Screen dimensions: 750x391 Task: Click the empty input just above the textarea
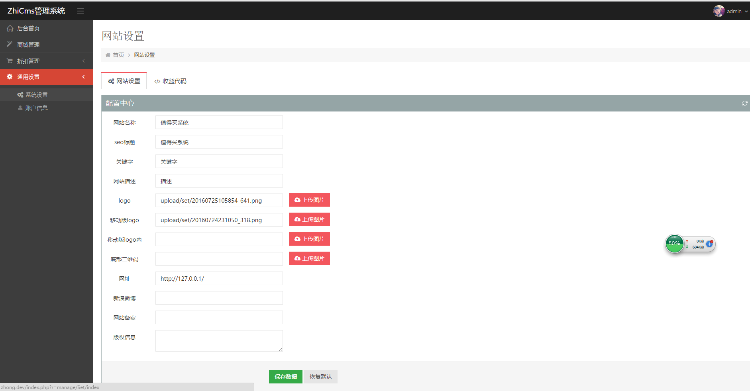click(x=219, y=317)
